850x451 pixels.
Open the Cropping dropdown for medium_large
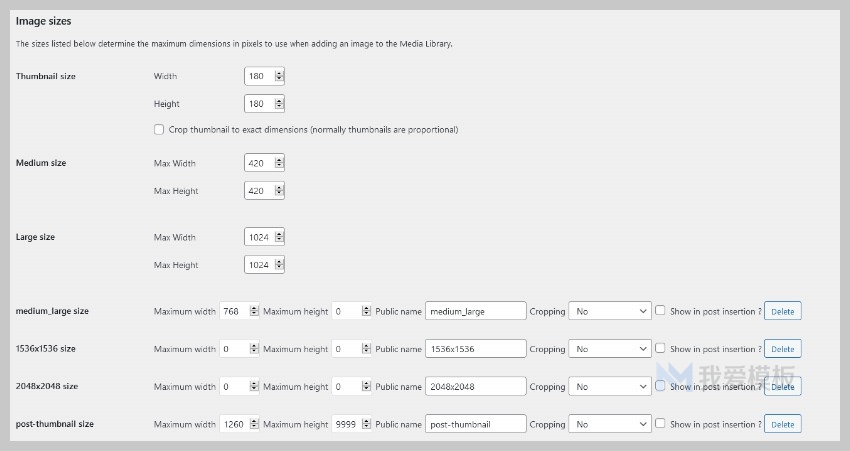click(x=610, y=311)
